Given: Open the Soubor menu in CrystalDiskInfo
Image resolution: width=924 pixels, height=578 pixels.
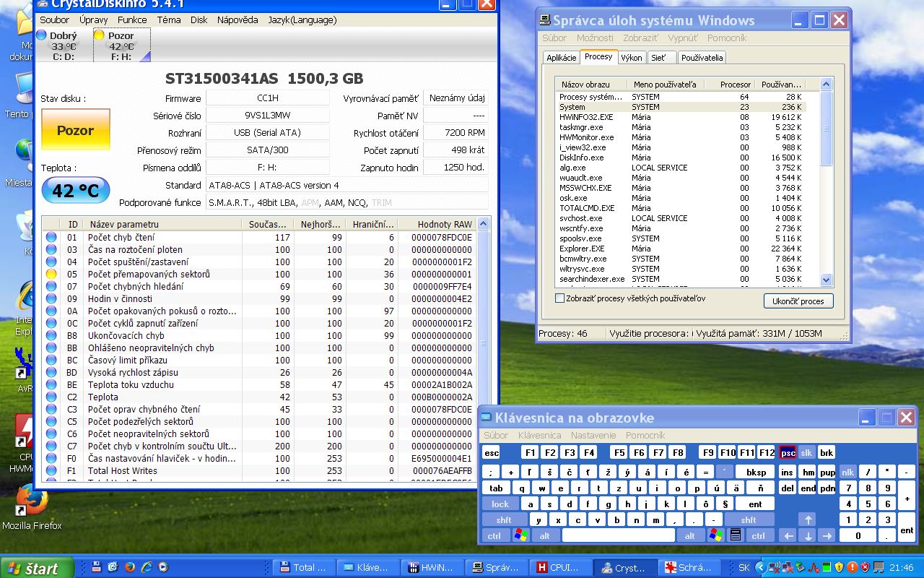Looking at the screenshot, I should (x=55, y=20).
